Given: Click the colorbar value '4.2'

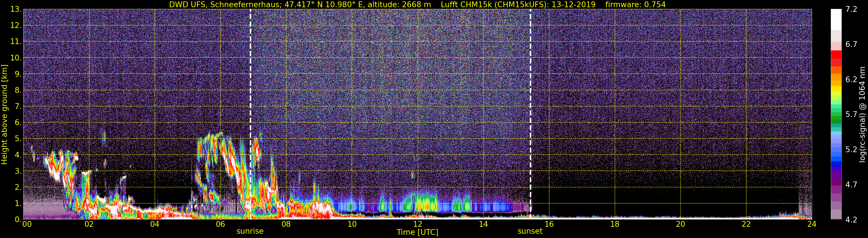Looking at the screenshot, I should click(851, 220).
